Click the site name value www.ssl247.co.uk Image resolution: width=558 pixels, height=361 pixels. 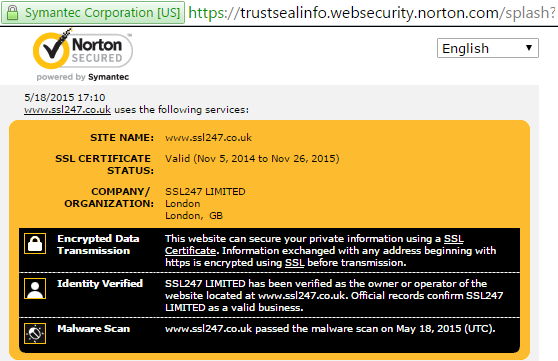point(208,137)
